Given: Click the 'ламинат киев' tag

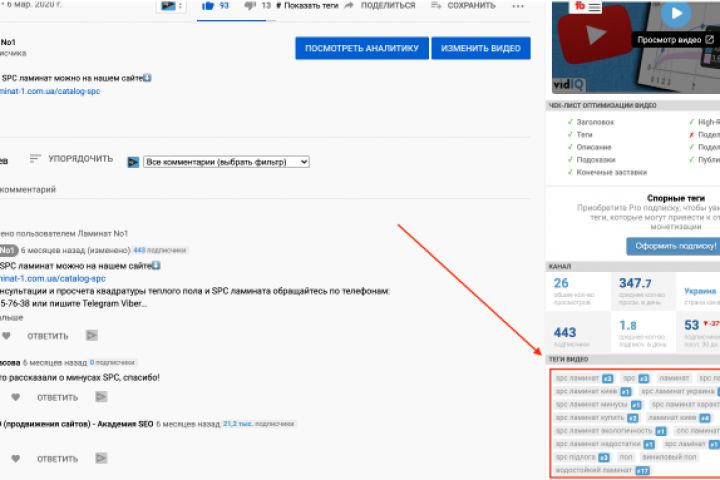Looking at the screenshot, I should (672, 418).
